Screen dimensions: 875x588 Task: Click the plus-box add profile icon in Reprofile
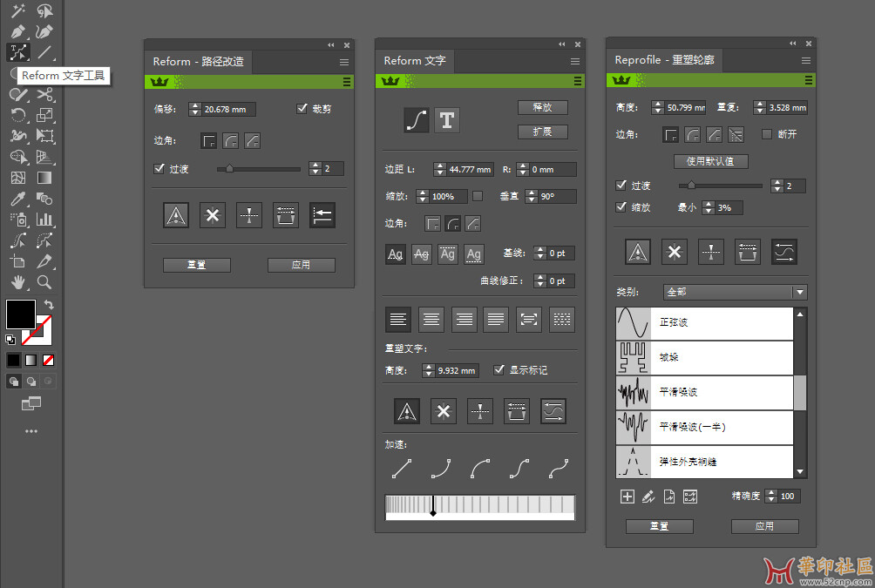(627, 497)
